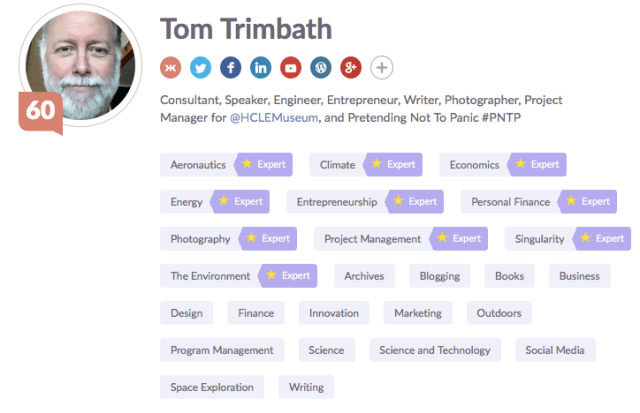Click the Social Media topic tag

tap(555, 350)
